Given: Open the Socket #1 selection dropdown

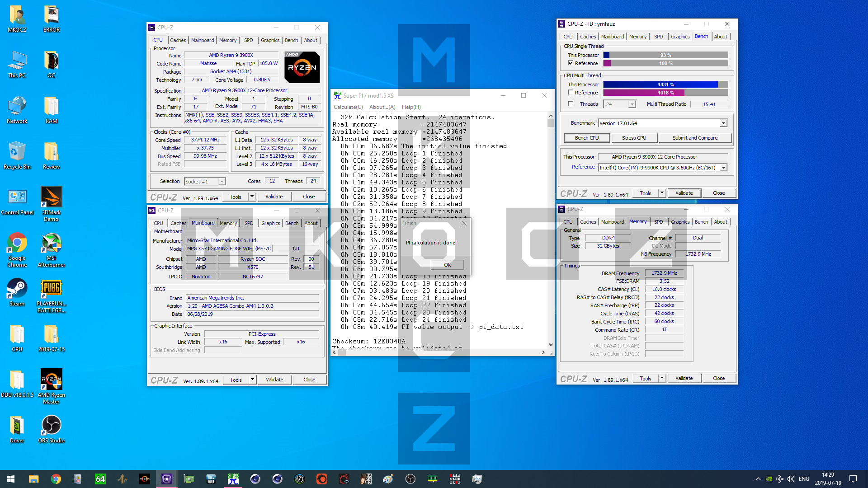Looking at the screenshot, I should [222, 182].
